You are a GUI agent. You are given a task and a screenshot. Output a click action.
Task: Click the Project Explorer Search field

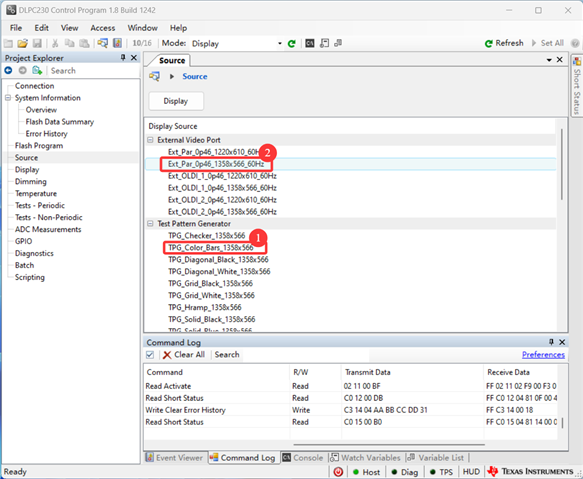[x=93, y=71]
